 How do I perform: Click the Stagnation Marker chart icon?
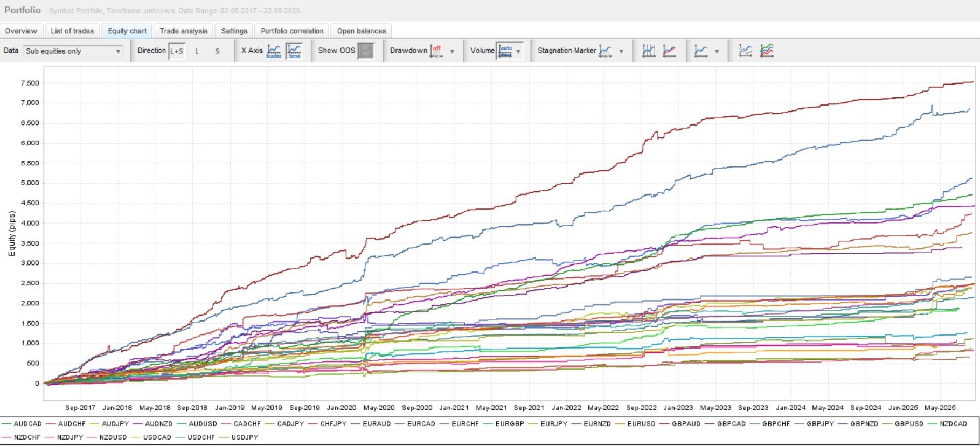(606, 51)
